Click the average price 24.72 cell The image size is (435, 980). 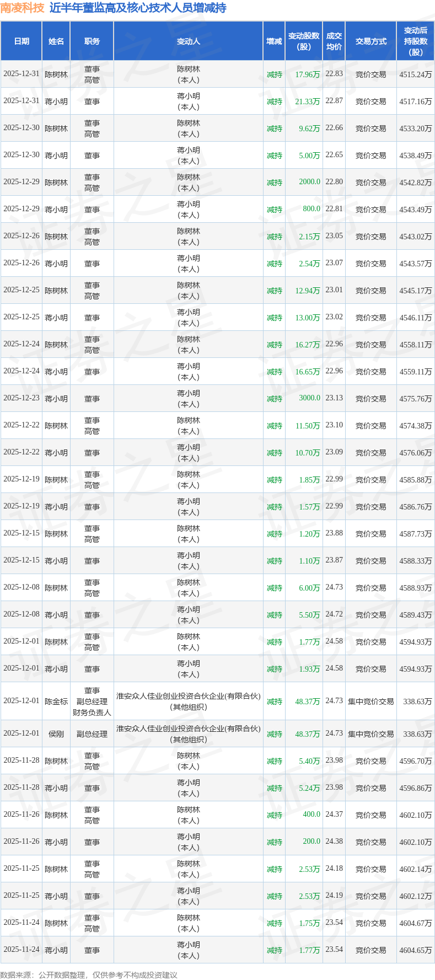(334, 614)
